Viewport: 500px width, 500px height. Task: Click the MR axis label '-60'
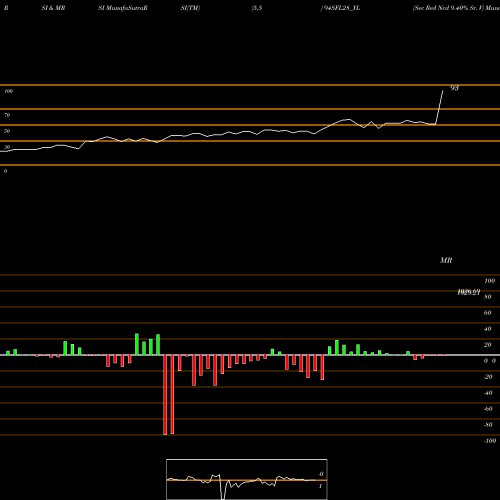tap(488, 409)
